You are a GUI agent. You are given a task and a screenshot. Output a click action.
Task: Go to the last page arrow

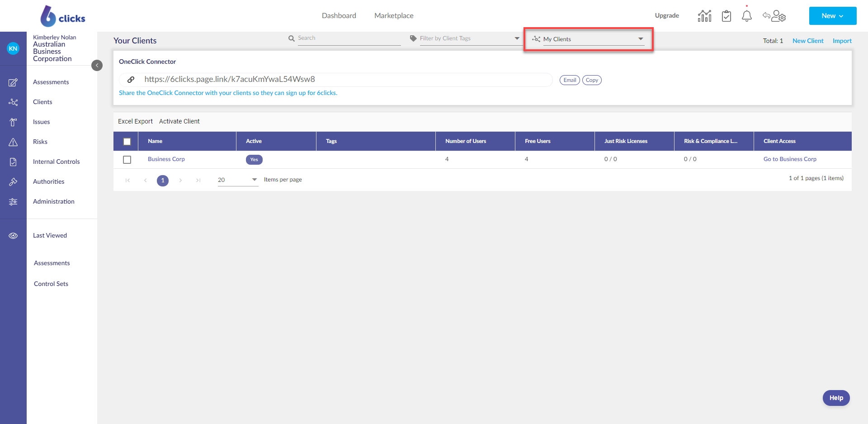click(x=198, y=180)
